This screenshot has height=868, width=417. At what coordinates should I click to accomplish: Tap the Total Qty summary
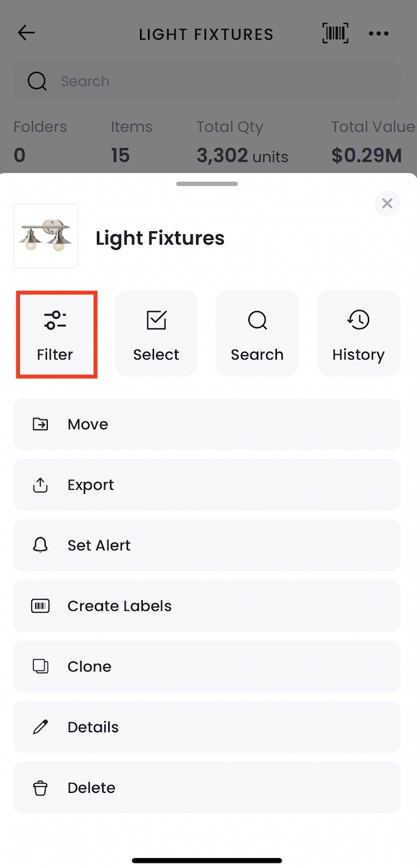click(242, 142)
